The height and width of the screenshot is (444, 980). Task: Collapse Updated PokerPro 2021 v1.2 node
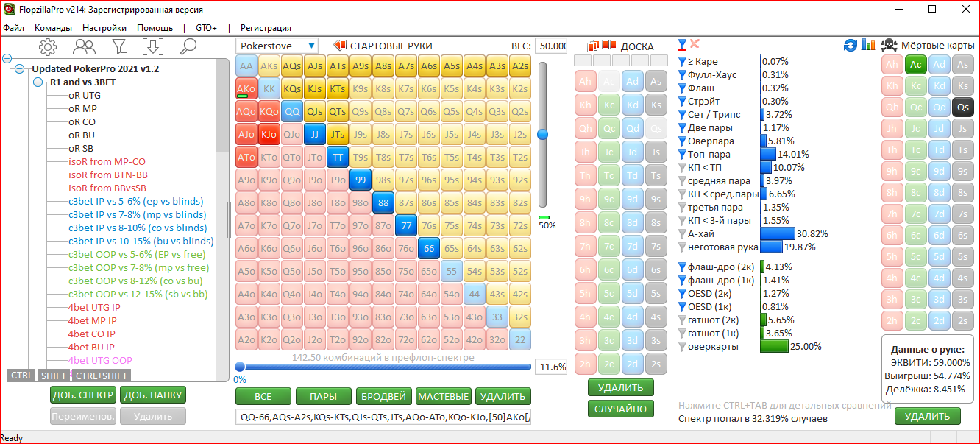(x=21, y=68)
